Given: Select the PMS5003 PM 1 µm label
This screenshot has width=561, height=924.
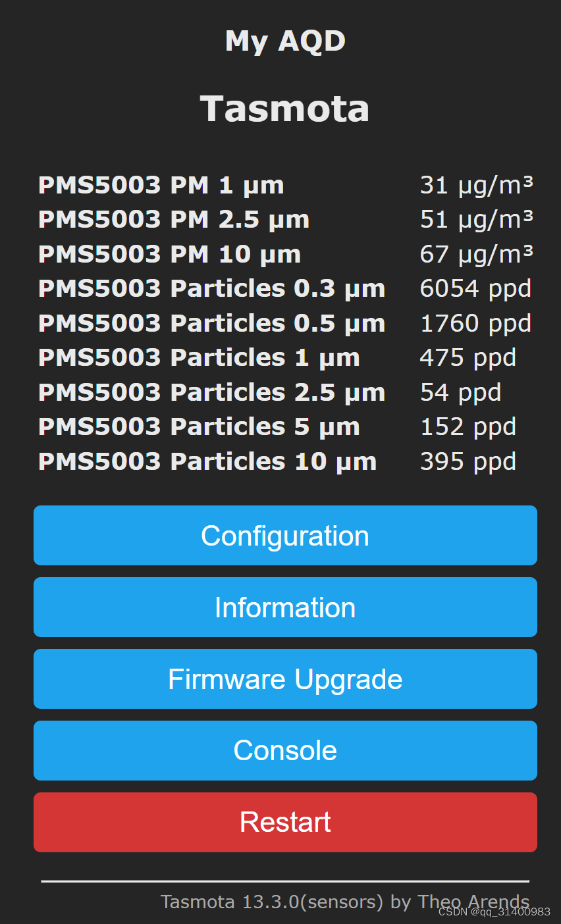Looking at the screenshot, I should [x=161, y=186].
